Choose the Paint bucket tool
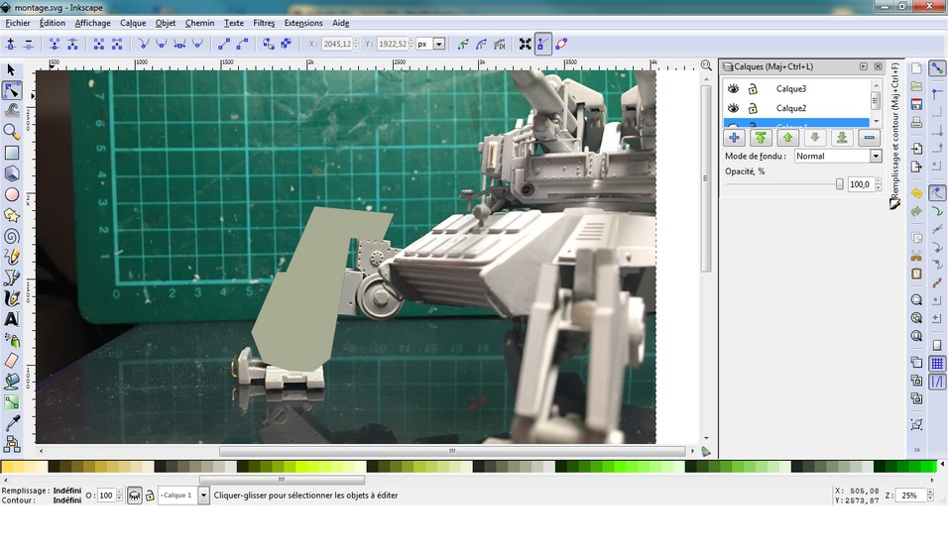The width and height of the screenshot is (948, 560). 12,382
